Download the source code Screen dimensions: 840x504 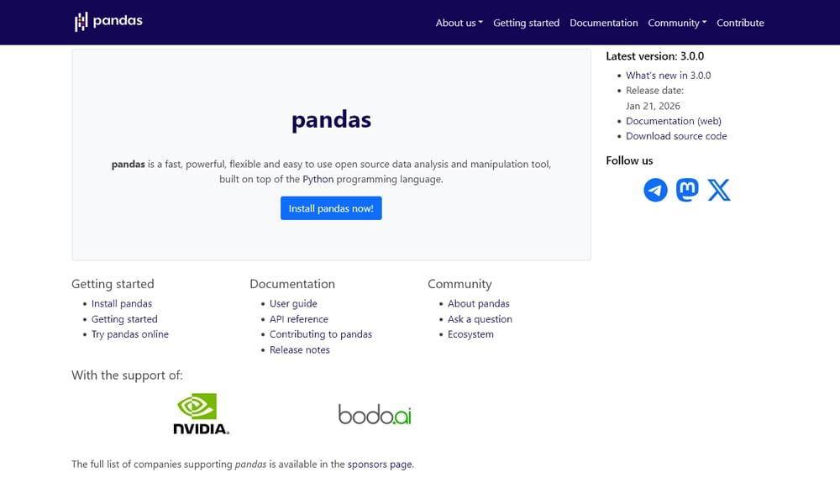click(676, 135)
